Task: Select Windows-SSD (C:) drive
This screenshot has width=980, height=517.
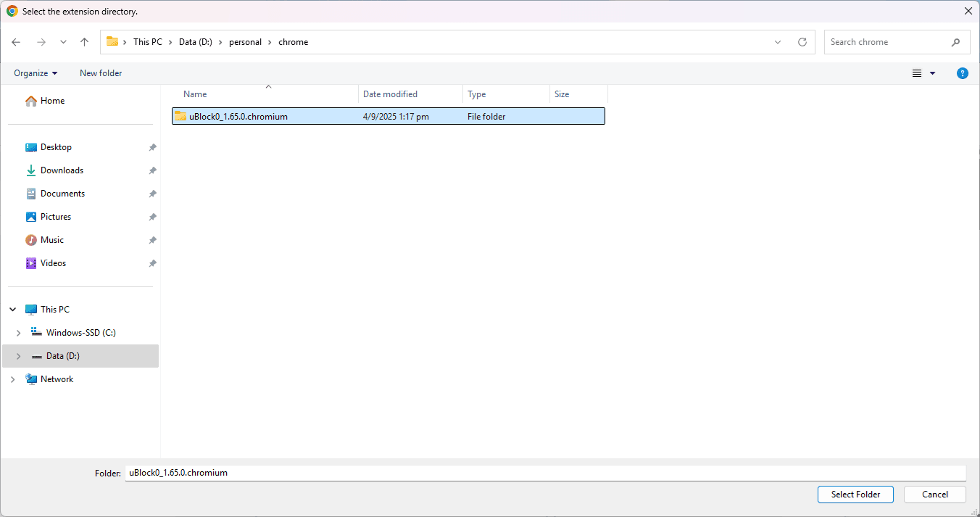Action: coord(73,333)
